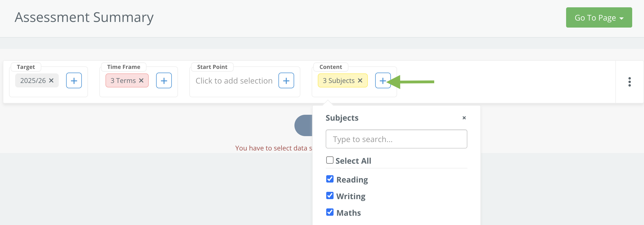Select the 3 Subjects yellow tag
This screenshot has width=644, height=225.
343,80
